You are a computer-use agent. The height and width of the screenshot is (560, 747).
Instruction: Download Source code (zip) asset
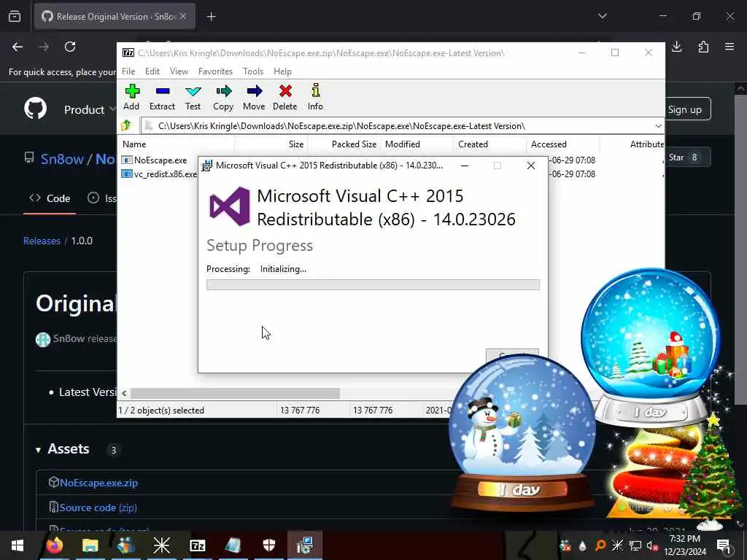[98, 507]
